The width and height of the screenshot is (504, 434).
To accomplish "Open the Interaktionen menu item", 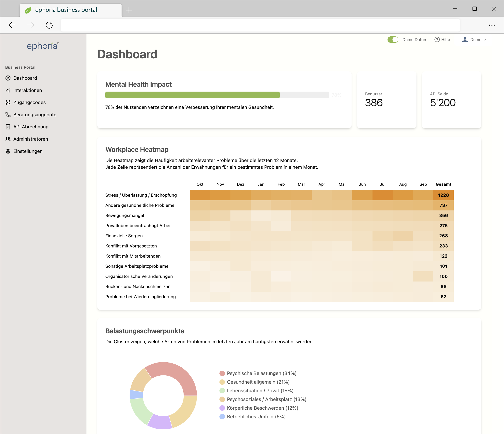I will 27,90.
